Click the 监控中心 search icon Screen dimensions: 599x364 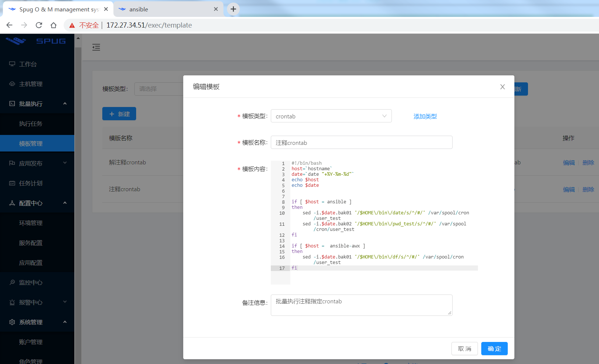[12, 282]
